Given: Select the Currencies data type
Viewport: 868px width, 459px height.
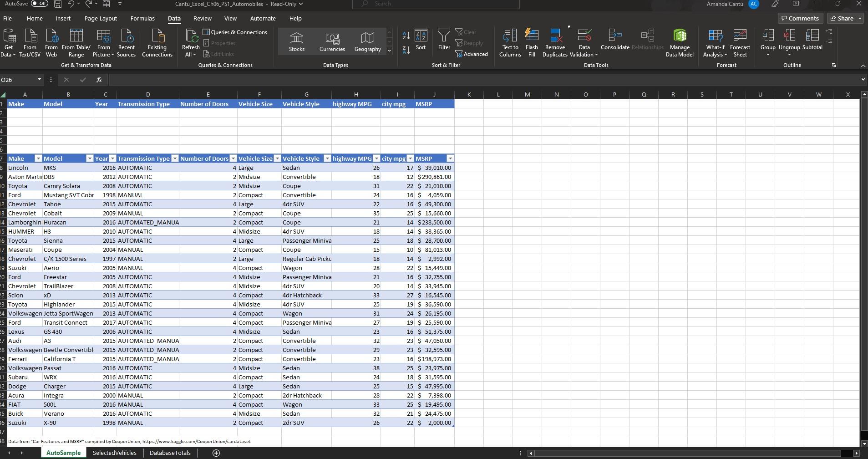Looking at the screenshot, I should click(332, 42).
